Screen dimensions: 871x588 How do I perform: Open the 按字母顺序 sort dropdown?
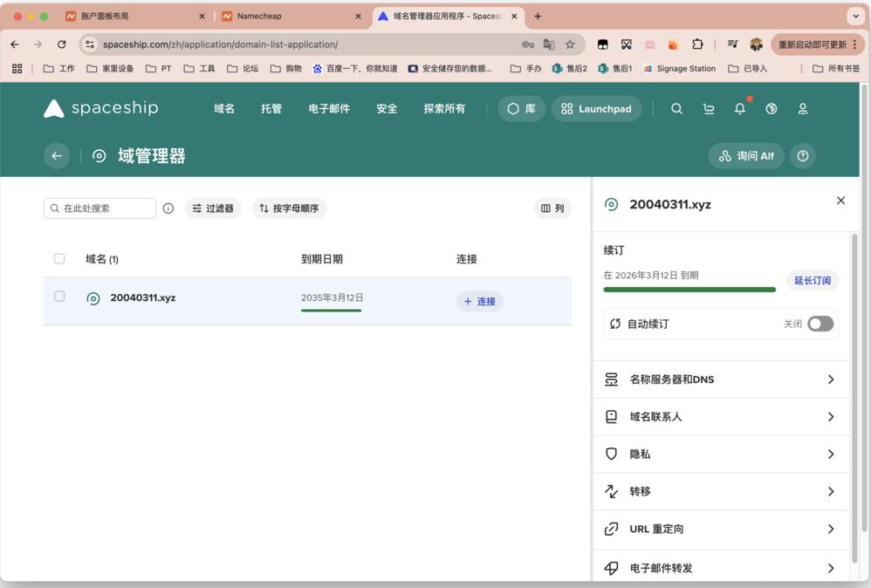click(x=290, y=209)
